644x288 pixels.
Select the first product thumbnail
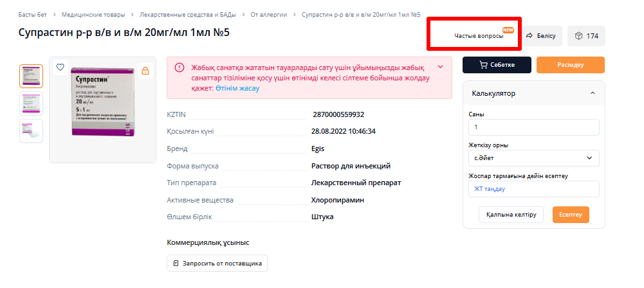pos(31,76)
